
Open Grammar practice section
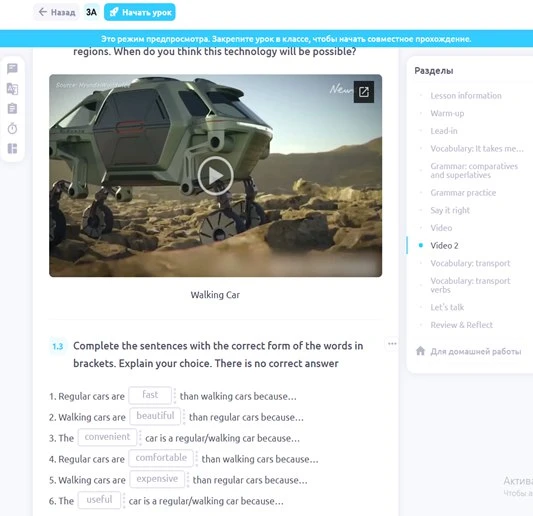point(463,193)
